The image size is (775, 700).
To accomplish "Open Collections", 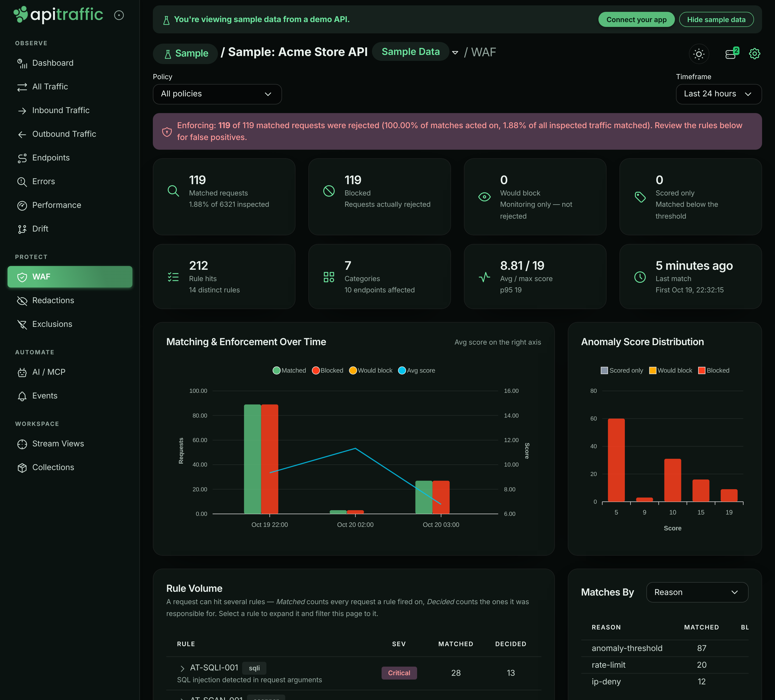I will point(70,467).
